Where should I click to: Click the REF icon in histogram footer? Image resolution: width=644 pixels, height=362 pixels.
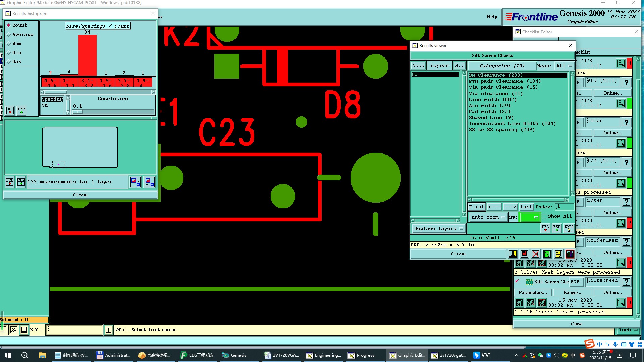(21, 182)
